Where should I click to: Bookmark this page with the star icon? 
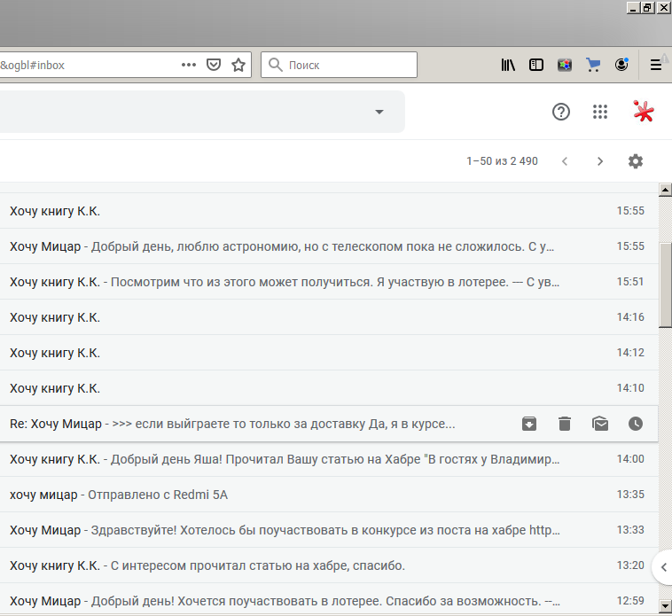pos(238,65)
